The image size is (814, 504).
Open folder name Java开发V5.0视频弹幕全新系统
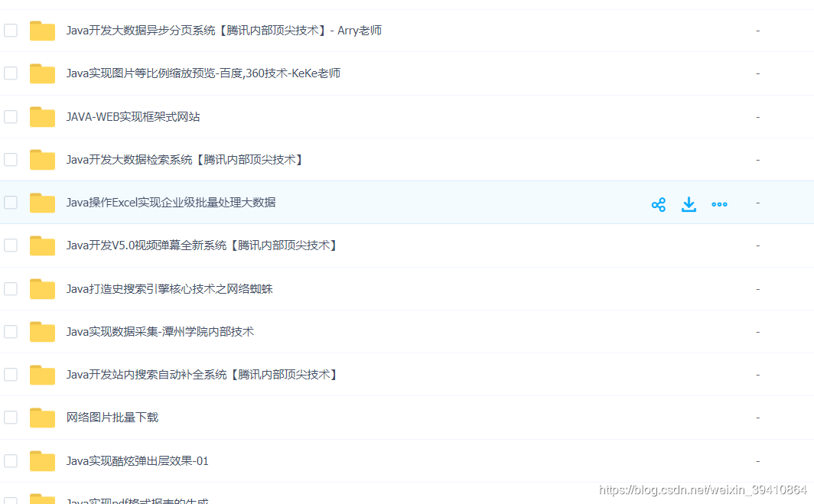203,245
